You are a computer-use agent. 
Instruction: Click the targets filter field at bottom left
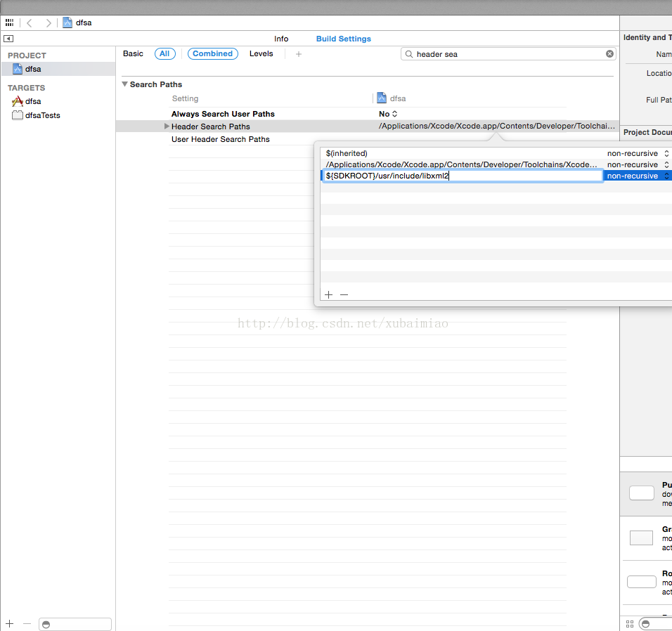pos(75,624)
